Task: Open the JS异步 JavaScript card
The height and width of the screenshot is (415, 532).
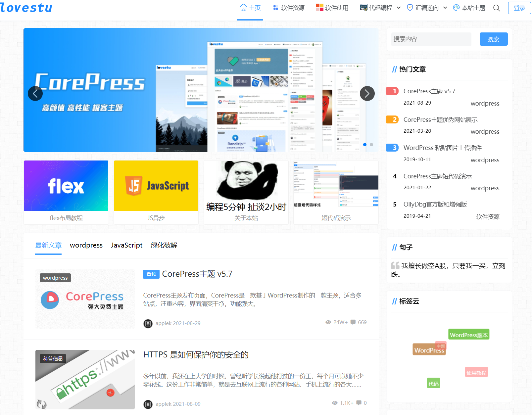Action: point(156,192)
